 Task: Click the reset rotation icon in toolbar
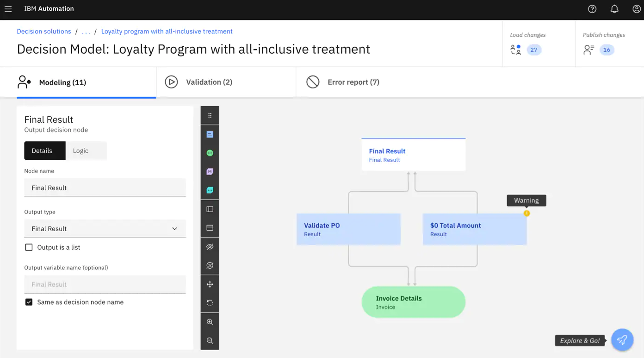pyautogui.click(x=210, y=303)
